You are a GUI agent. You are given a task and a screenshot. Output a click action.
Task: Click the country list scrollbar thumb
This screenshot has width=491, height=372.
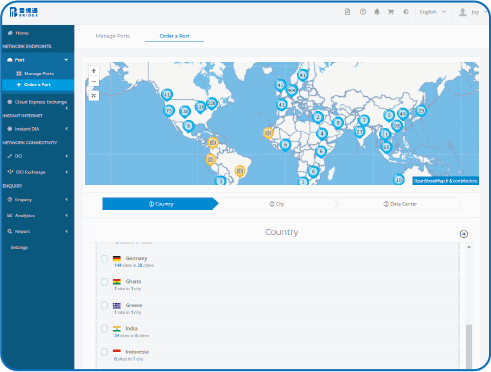(469, 346)
